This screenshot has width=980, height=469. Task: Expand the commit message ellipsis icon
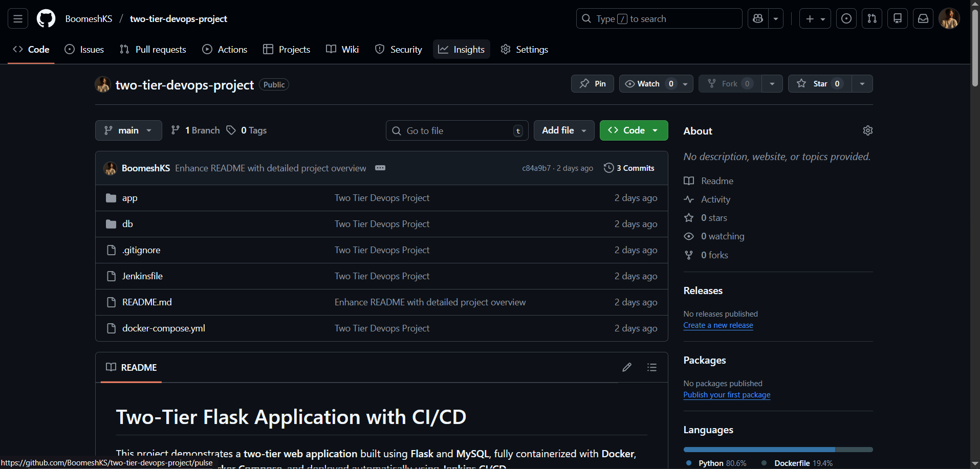tap(380, 168)
